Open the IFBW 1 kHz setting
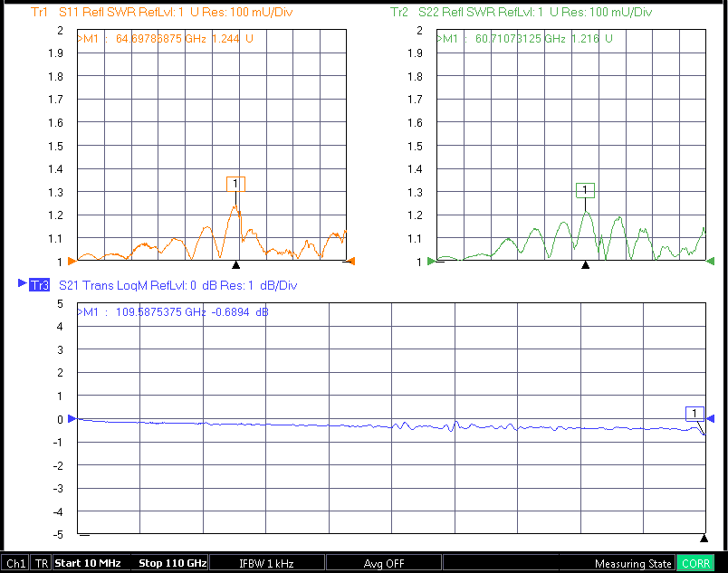The width and height of the screenshot is (728, 573). tap(266, 563)
